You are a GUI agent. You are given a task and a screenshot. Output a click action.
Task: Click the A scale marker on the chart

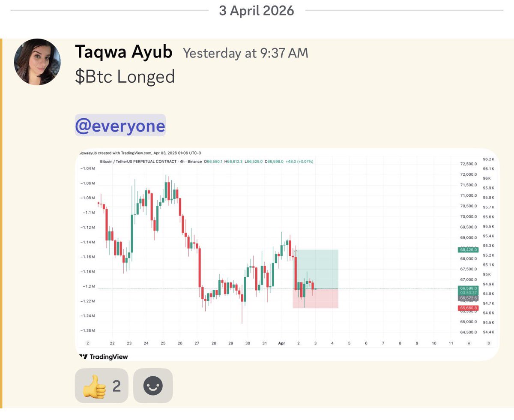coord(469,343)
